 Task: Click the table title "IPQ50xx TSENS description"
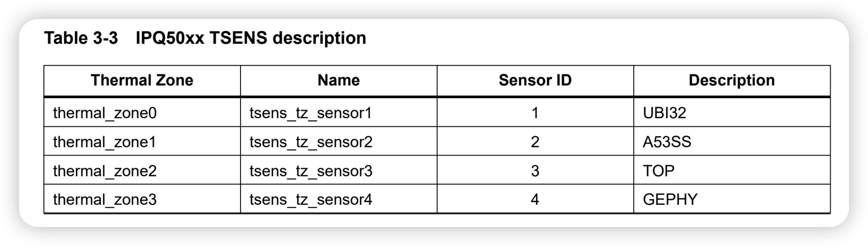(x=251, y=38)
